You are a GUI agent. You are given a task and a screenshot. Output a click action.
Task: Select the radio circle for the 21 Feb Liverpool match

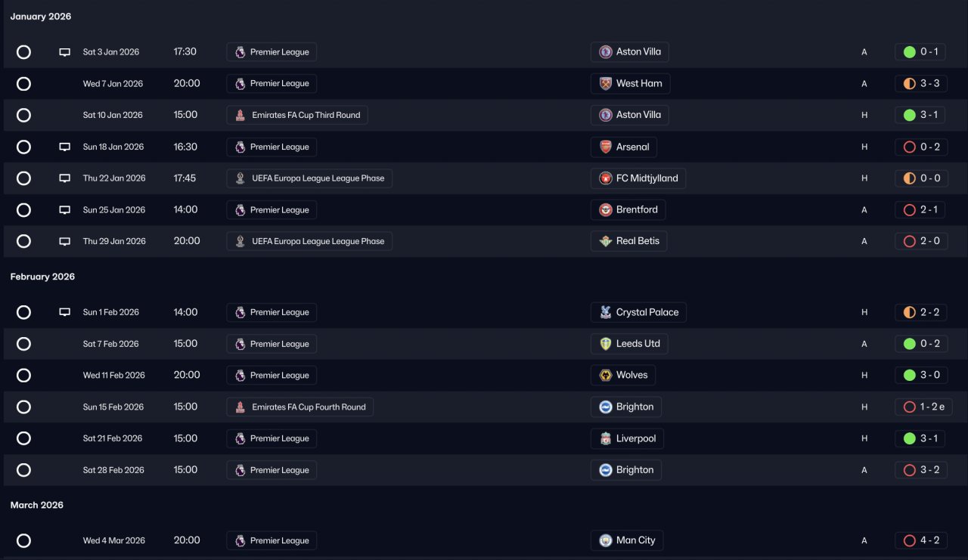(24, 438)
